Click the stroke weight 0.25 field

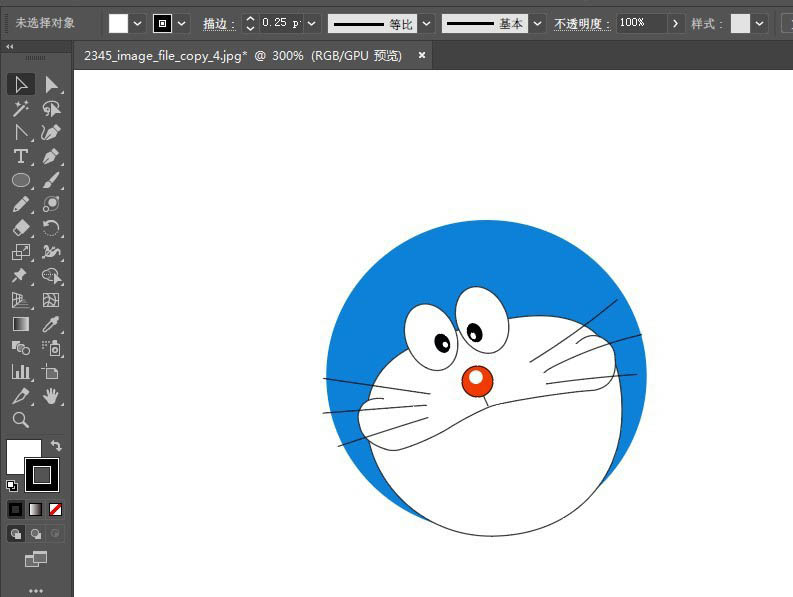coord(281,23)
